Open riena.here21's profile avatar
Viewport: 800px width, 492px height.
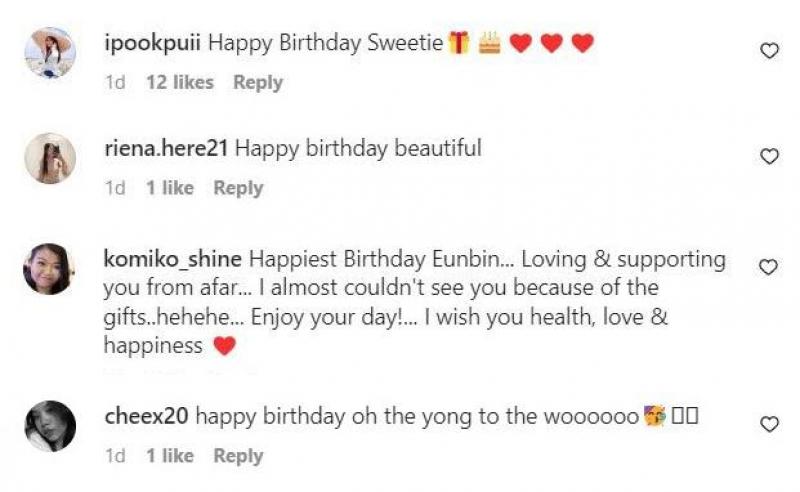[50, 158]
